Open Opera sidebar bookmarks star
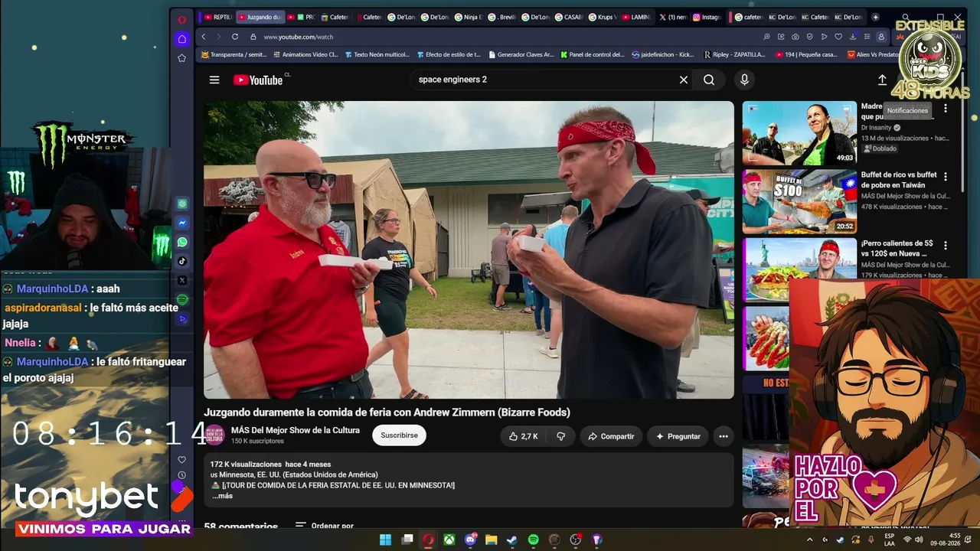Viewport: 980px width, 551px height. pyautogui.click(x=181, y=58)
